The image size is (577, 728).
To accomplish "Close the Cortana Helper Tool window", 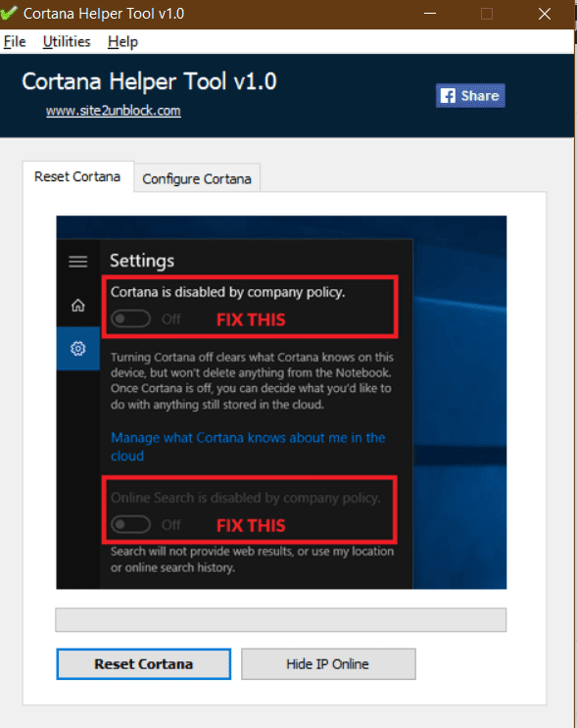I will tap(545, 14).
